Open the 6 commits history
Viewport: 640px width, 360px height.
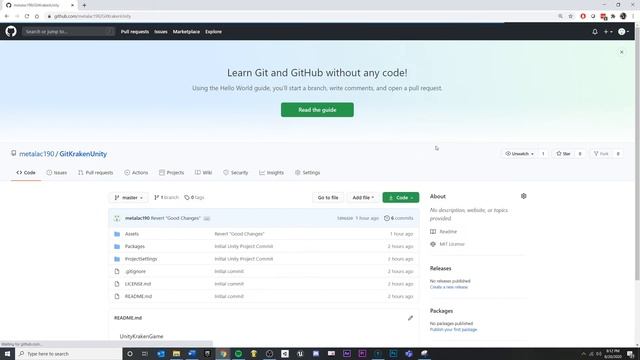tap(399, 218)
